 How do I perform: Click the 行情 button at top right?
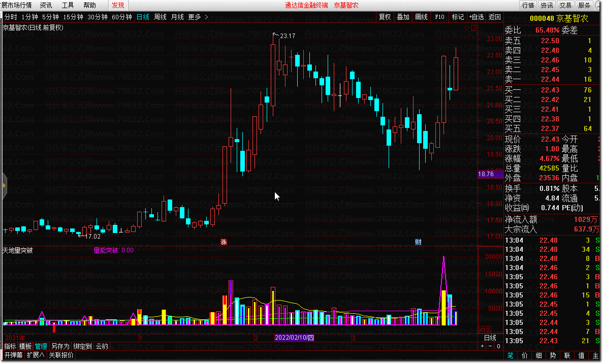tap(528, 6)
